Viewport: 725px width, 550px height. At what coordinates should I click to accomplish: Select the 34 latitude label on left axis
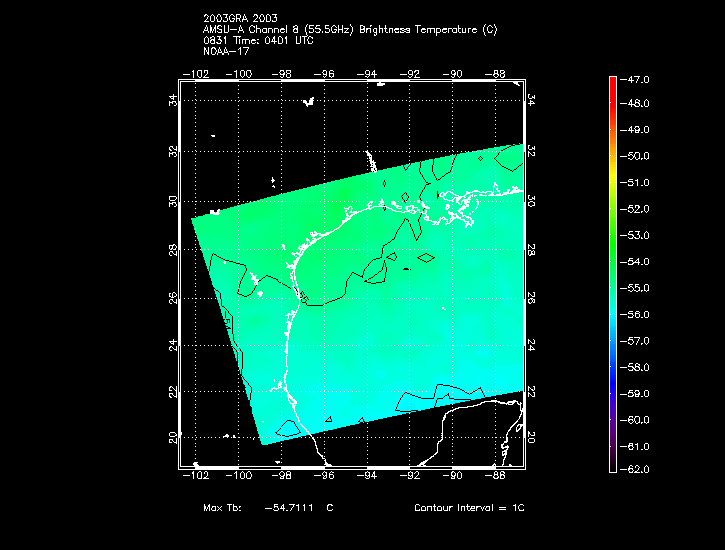click(x=172, y=100)
